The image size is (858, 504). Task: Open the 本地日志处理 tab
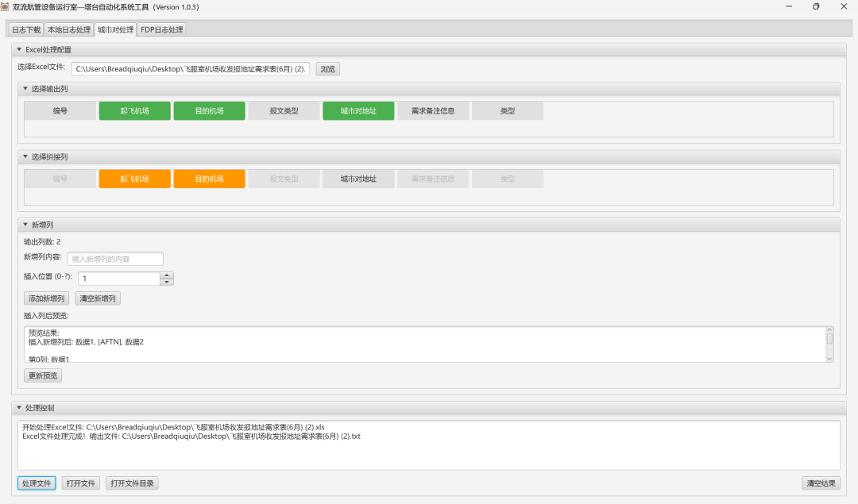69,30
